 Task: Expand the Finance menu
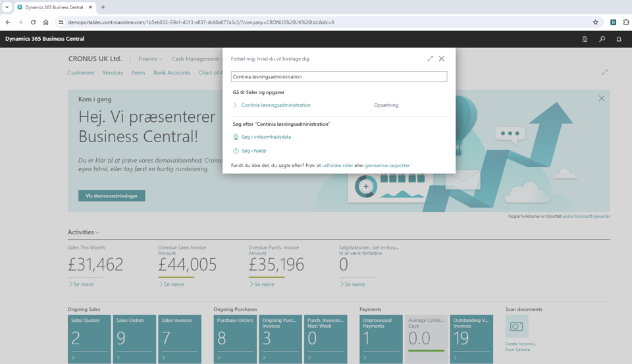pyautogui.click(x=150, y=59)
